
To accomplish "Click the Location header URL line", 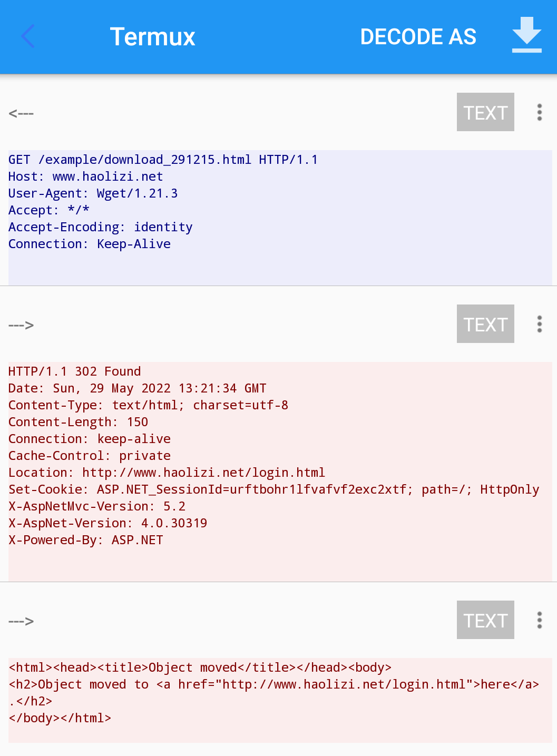I will pyautogui.click(x=167, y=473).
